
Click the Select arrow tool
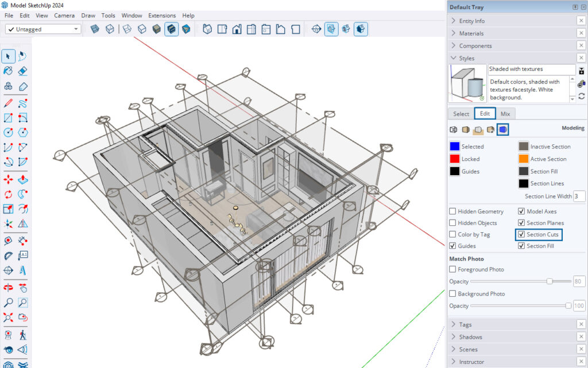click(8, 56)
